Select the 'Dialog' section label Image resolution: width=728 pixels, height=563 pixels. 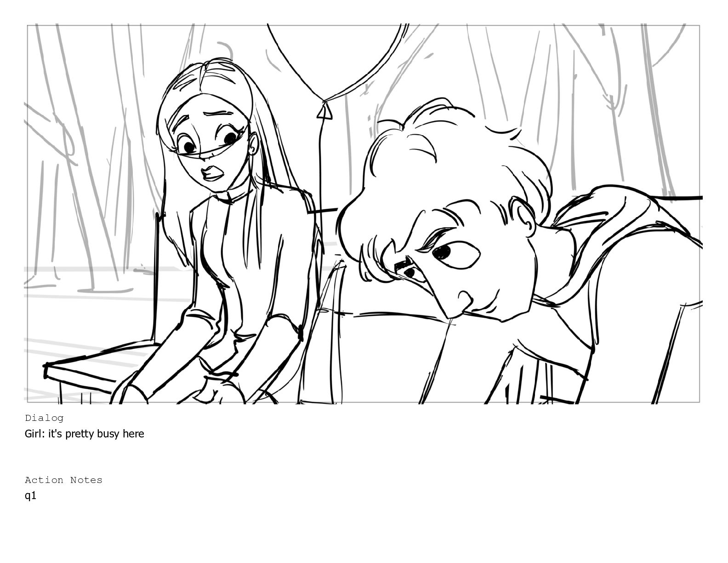[44, 418]
